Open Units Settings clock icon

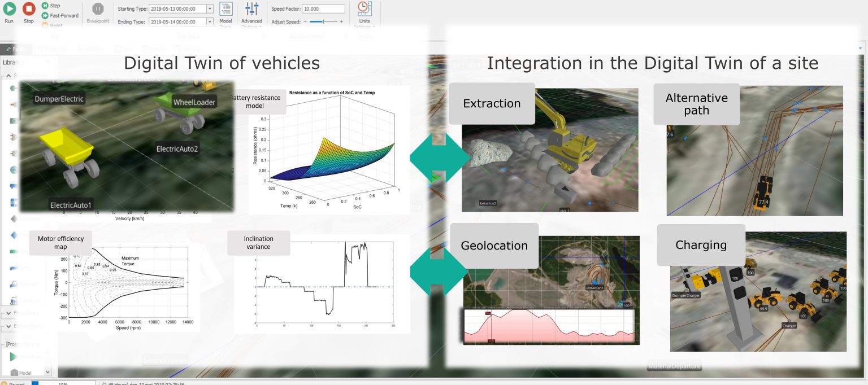tap(364, 9)
